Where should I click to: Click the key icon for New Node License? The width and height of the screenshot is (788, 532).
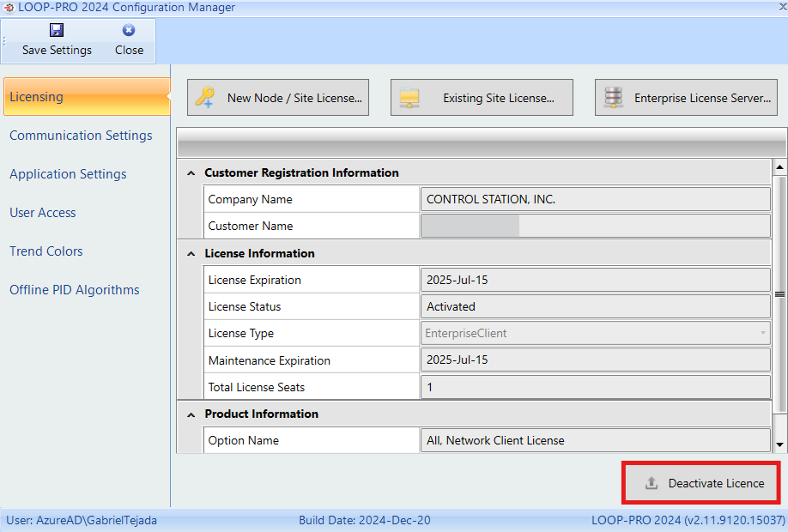point(205,97)
